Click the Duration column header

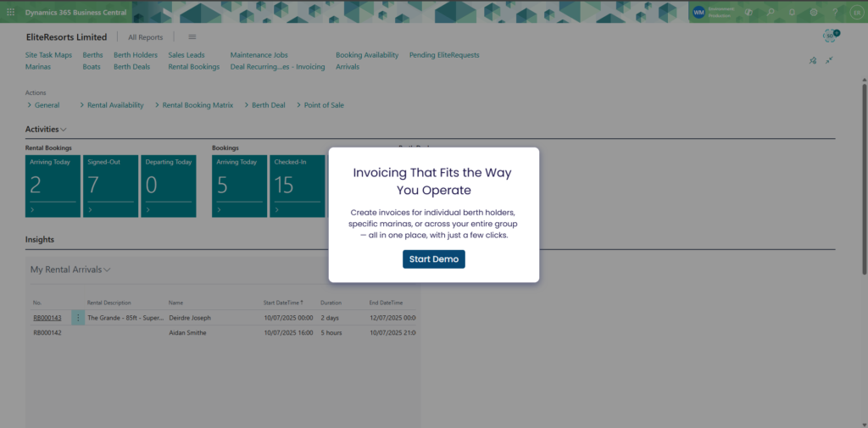click(331, 303)
